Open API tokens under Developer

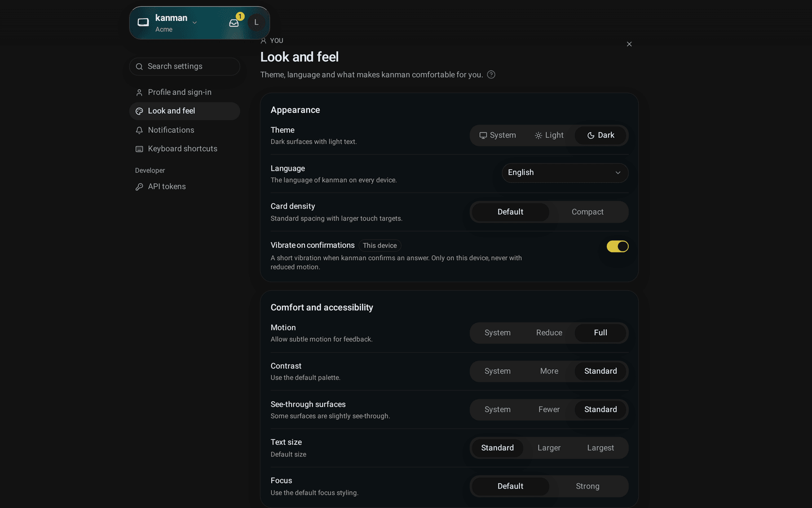tap(184, 187)
